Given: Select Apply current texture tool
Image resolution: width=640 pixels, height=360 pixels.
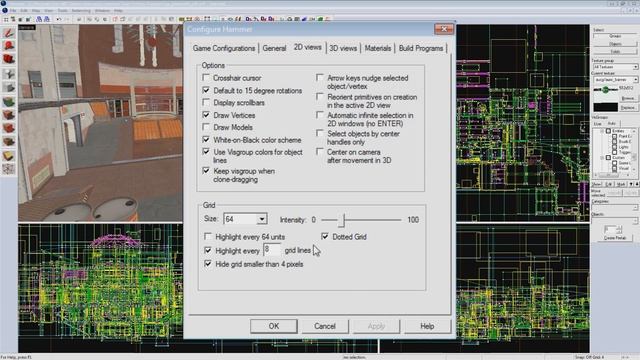Looking at the screenshot, I should [x=9, y=115].
